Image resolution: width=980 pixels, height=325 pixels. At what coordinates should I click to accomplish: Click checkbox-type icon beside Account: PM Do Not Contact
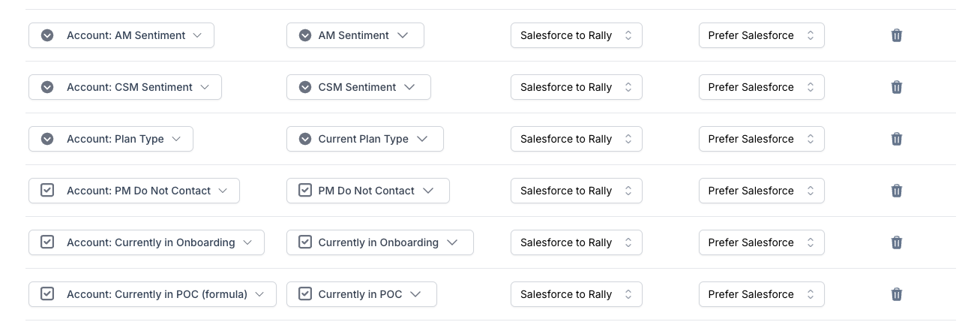click(x=47, y=191)
